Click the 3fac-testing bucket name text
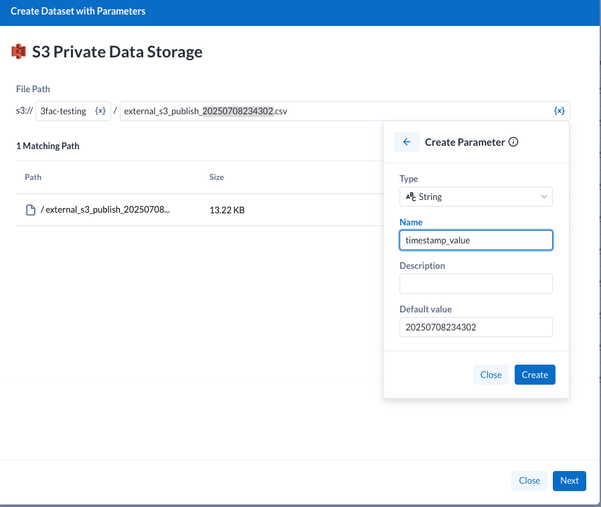Screen dimensions: 601x507 (63, 111)
